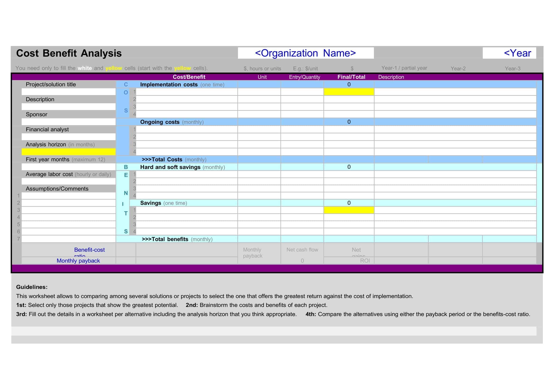Screen dimensions: 554x392
Task: Click the white field under Sponsor
Action: click(x=68, y=122)
